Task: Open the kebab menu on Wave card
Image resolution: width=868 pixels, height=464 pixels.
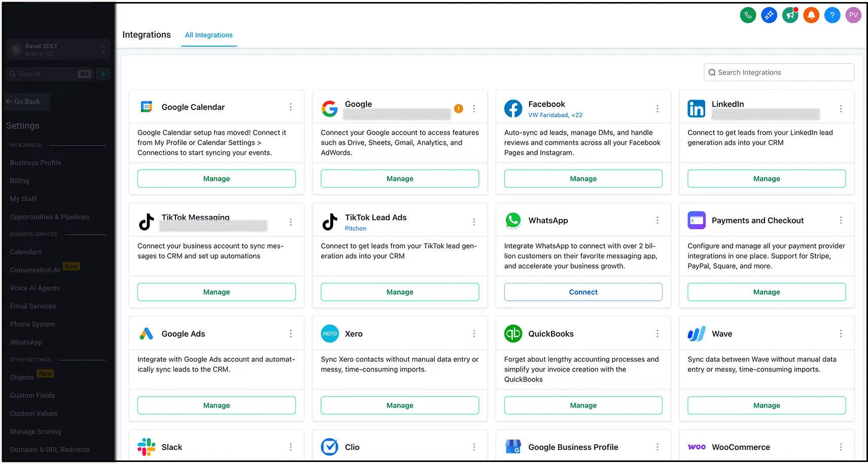Action: (841, 334)
